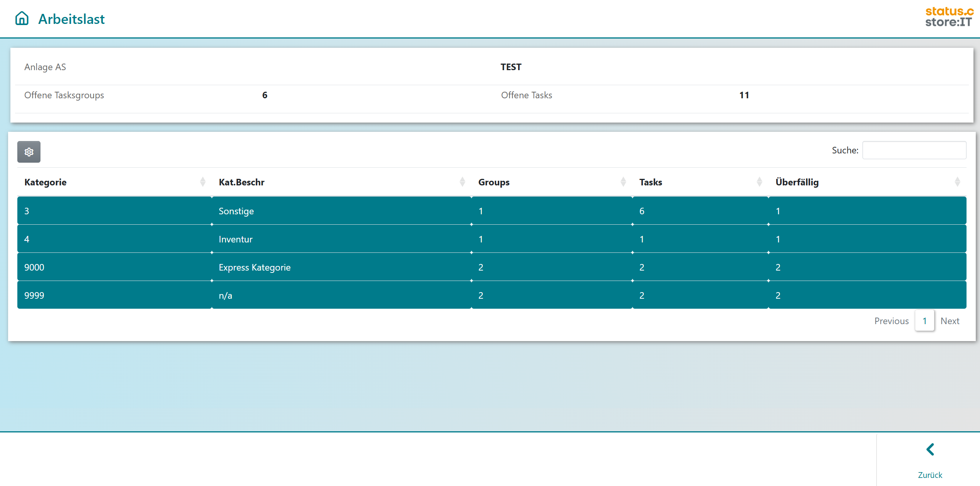This screenshot has height=486, width=980.
Task: Sort by Kat.Beschr column arrows
Action: [462, 182]
